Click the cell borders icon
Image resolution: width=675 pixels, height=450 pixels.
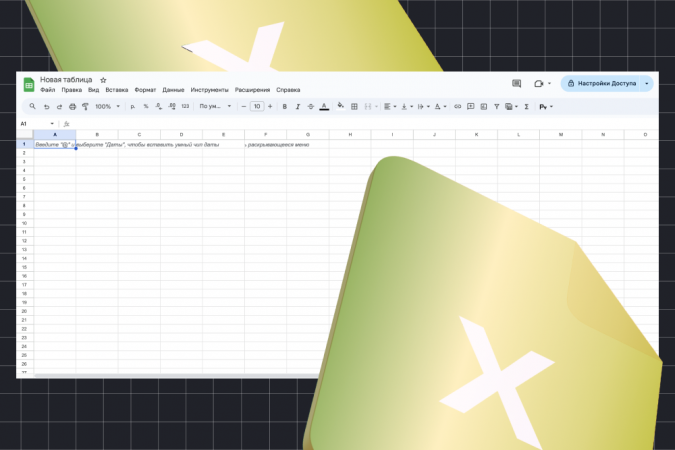coord(354,106)
